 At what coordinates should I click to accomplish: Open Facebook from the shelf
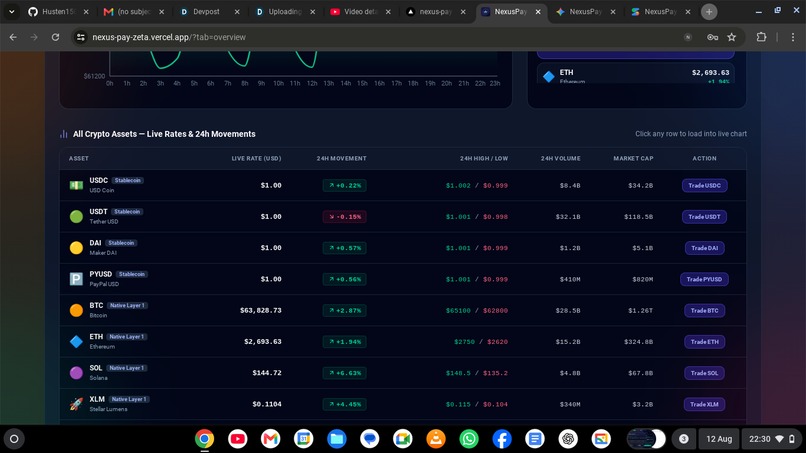click(x=502, y=439)
